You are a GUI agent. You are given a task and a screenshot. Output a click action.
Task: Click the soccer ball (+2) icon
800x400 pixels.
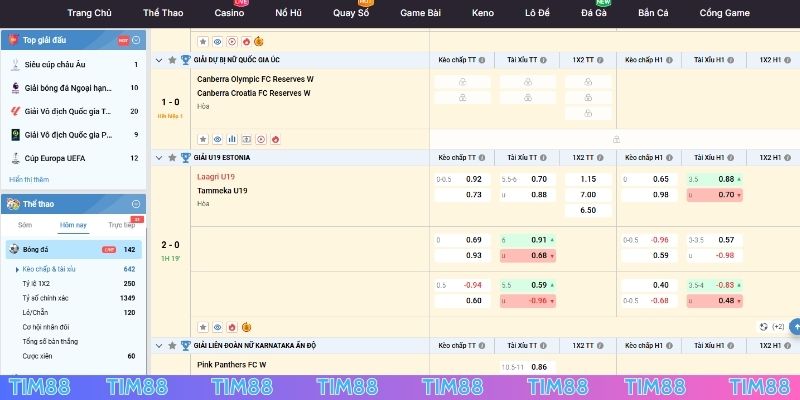[x=764, y=326]
